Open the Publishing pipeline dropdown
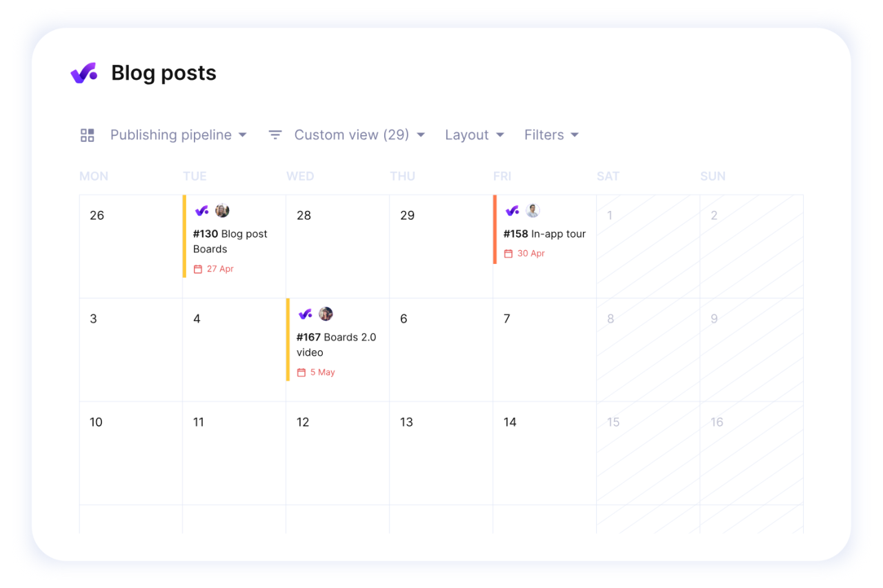The height and width of the screenshot is (588, 883). 178,135
